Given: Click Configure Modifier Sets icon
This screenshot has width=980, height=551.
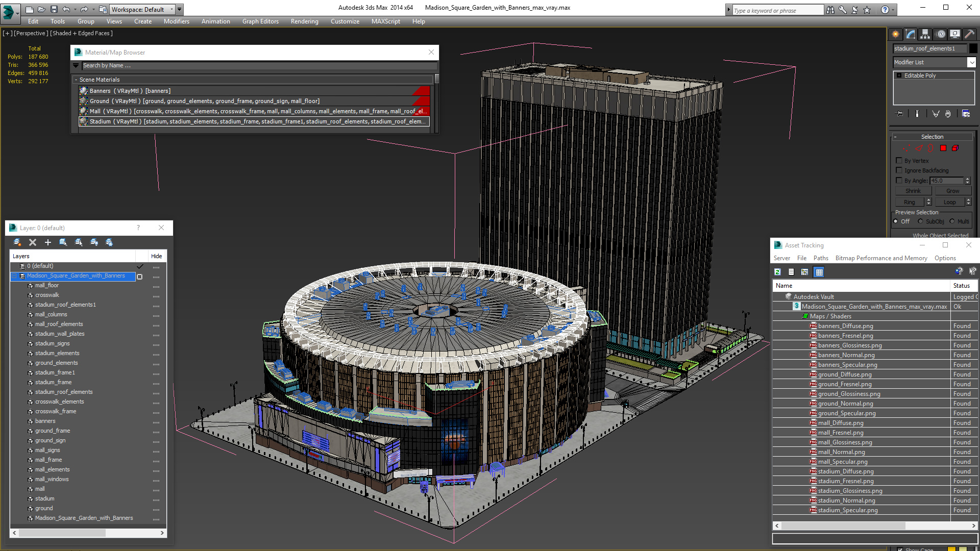Looking at the screenshot, I should coord(966,114).
